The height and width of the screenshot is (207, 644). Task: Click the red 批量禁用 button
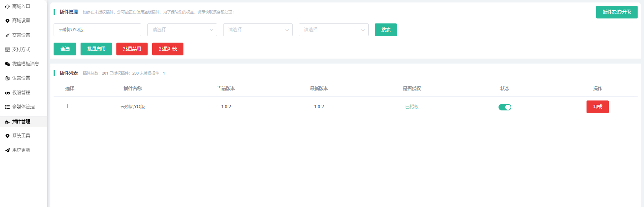coord(132,49)
